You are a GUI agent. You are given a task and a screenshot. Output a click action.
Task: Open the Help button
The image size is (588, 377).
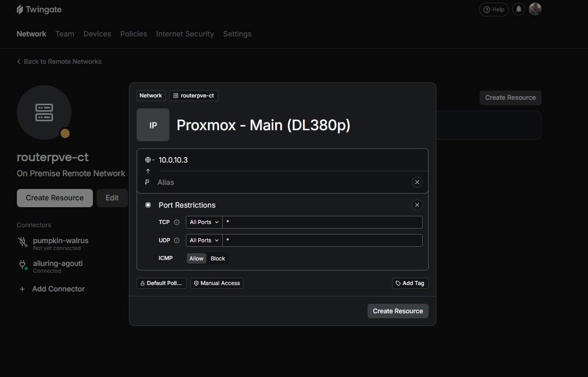pos(494,9)
